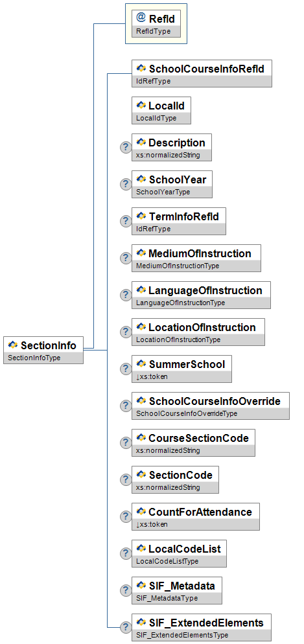Click the question mark beside SIF_ExtendedElements
The height and width of the screenshot is (644, 304).
tap(125, 627)
